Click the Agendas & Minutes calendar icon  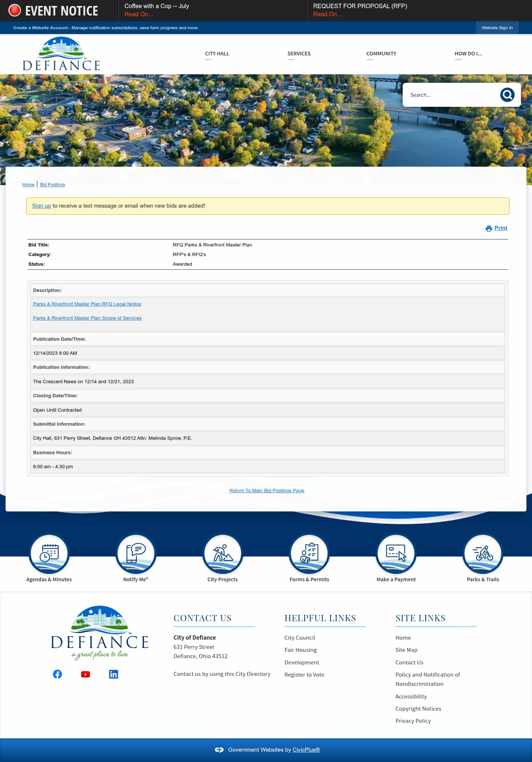[49, 553]
